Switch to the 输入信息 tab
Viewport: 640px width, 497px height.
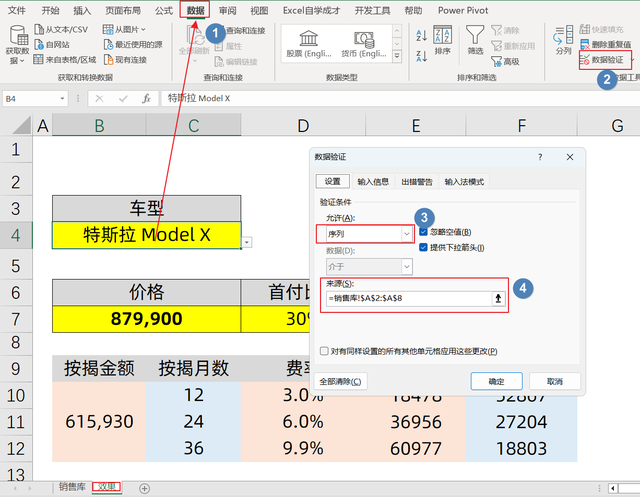click(375, 182)
